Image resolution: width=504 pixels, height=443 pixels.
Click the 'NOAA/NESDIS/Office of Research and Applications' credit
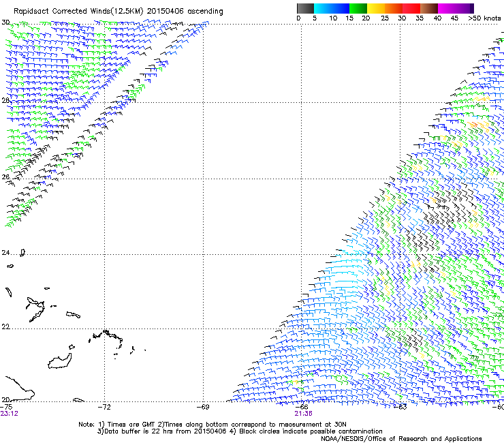[401, 439]
